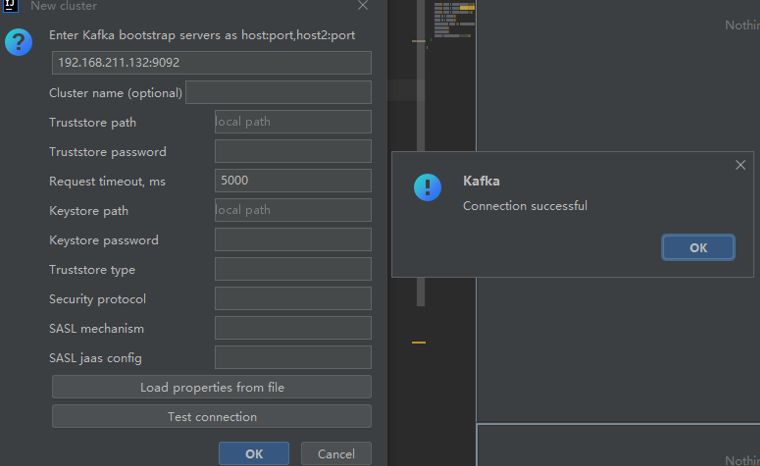760x466 pixels.
Task: Click the Security protocol label
Action: pos(97,299)
